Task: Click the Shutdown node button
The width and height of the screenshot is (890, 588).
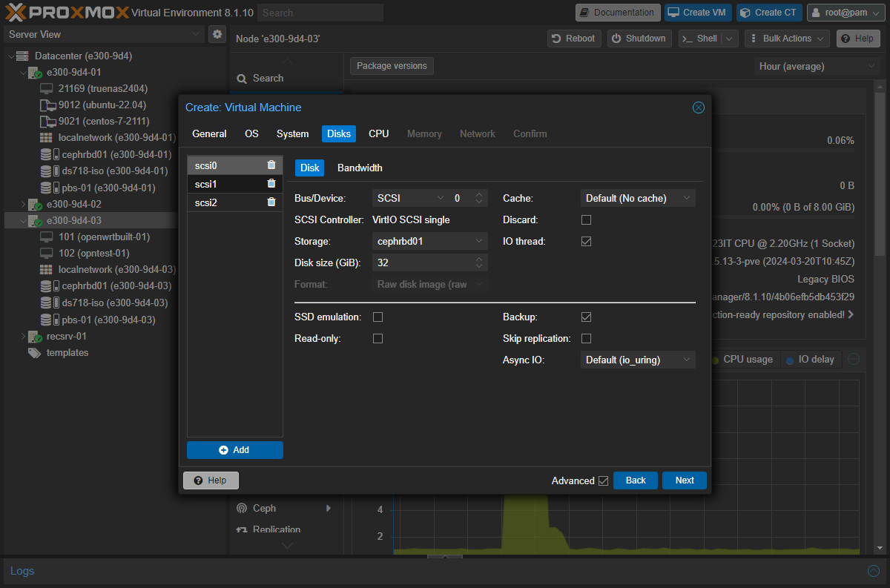Action: pos(639,39)
